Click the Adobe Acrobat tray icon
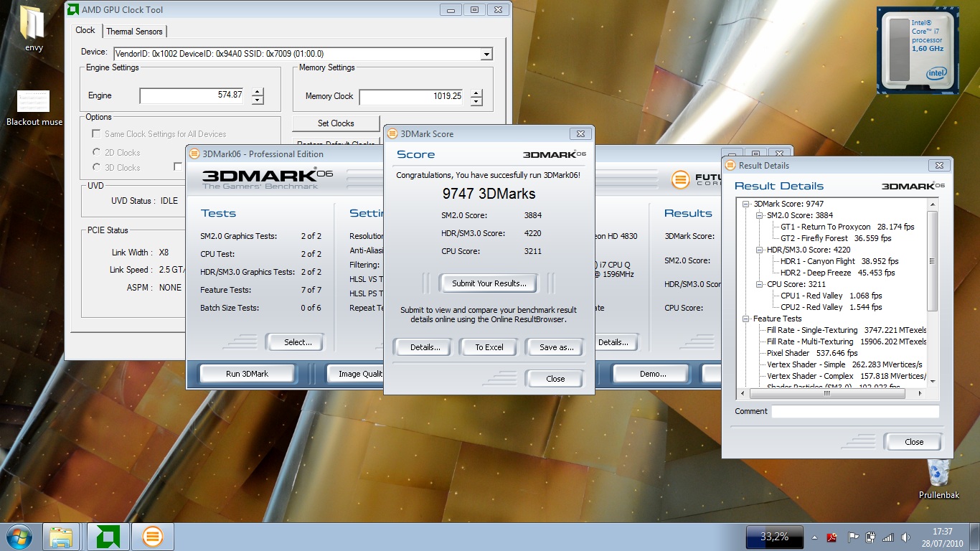 pos(832,537)
